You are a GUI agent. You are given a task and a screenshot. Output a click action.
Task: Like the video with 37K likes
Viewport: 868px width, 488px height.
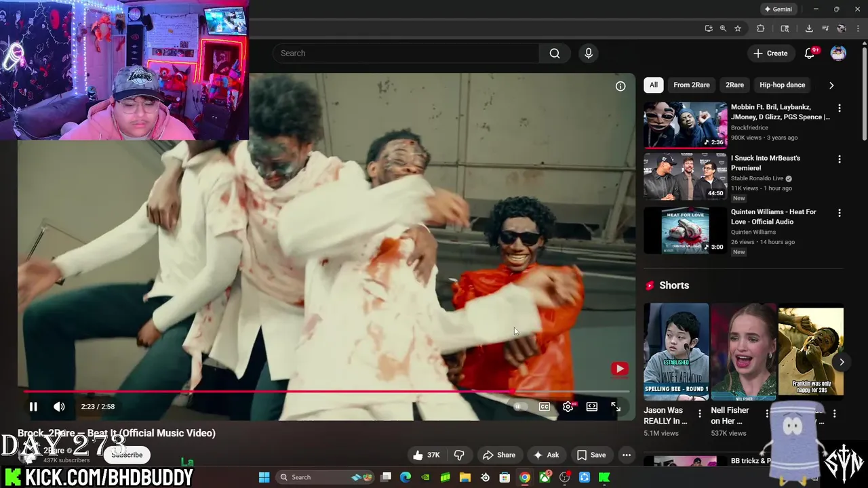[426, 455]
